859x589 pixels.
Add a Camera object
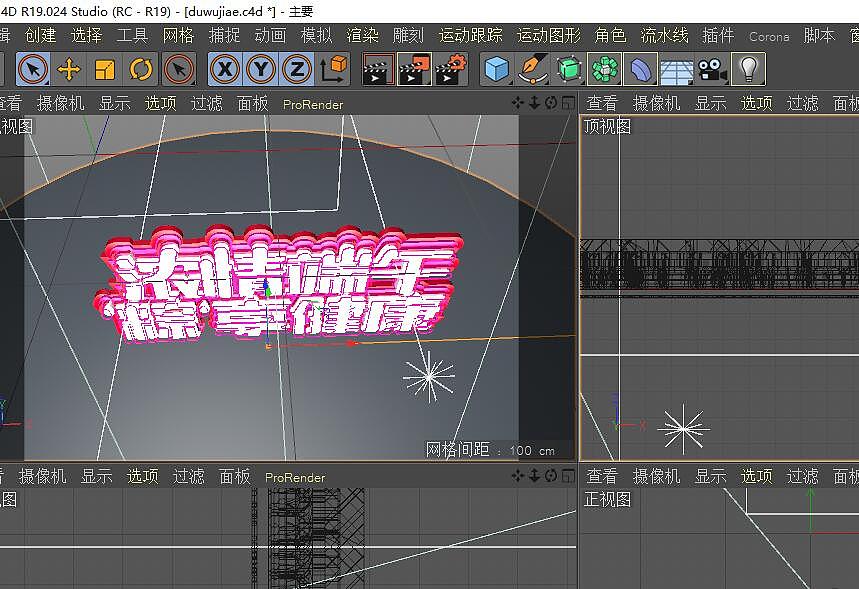[x=712, y=70]
